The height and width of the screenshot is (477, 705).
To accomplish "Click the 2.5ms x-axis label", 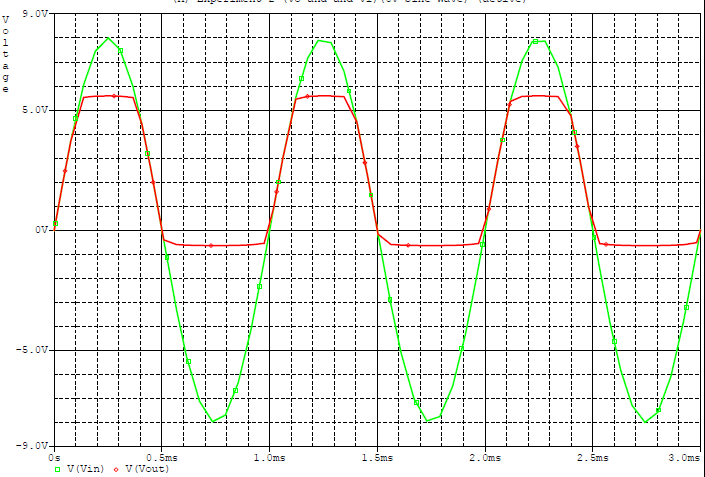I will point(593,458).
